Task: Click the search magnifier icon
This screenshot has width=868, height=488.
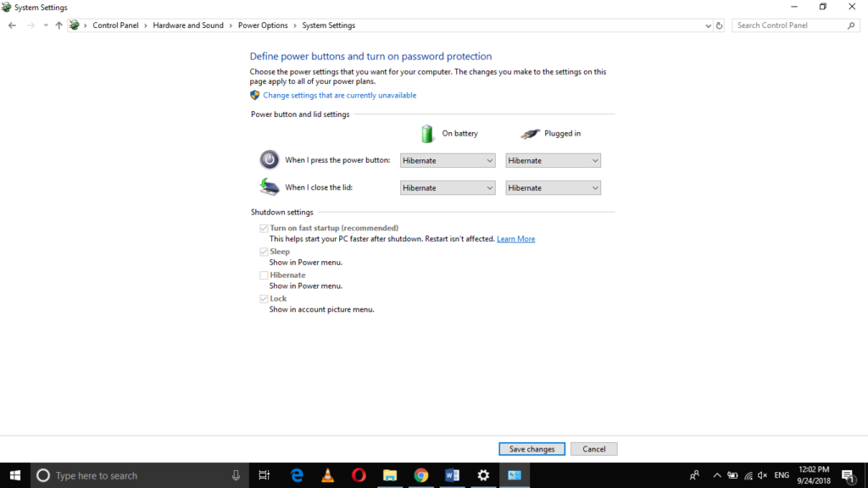Action: (x=852, y=25)
